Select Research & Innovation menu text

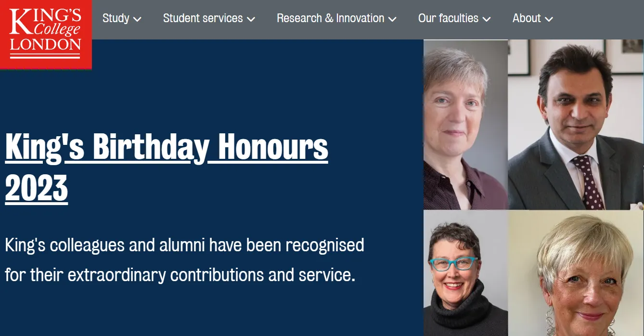(x=330, y=18)
